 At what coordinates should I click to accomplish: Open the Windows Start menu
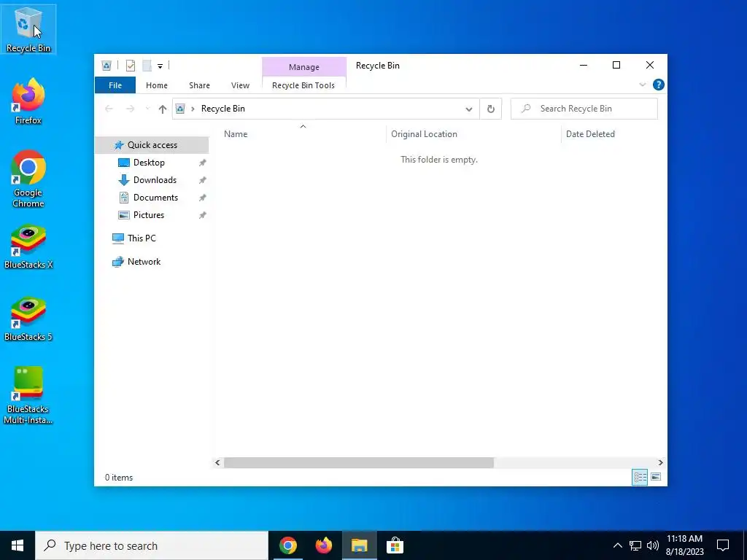18,545
